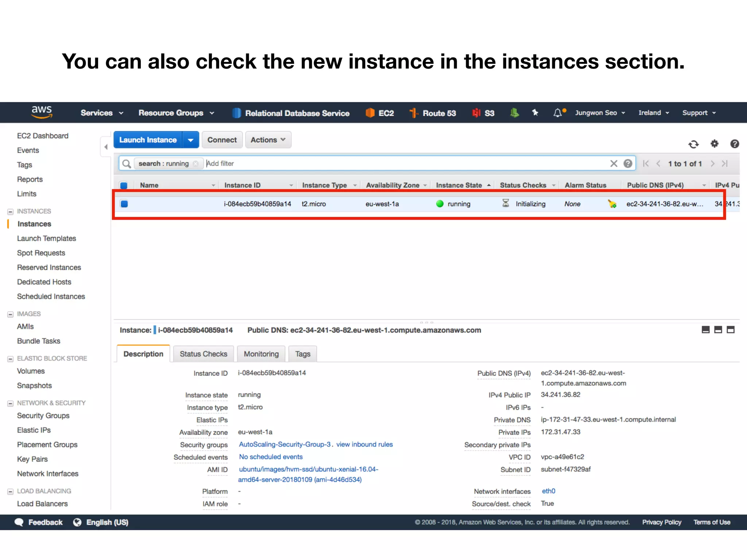The height and width of the screenshot is (560, 747).
Task: Click the filter bar help icon
Action: pos(628,163)
